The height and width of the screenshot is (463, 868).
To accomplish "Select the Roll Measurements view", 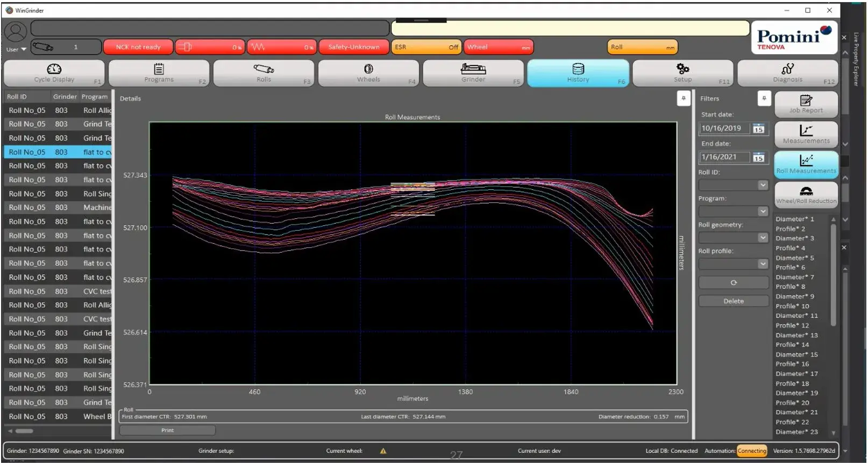I will [x=806, y=165].
